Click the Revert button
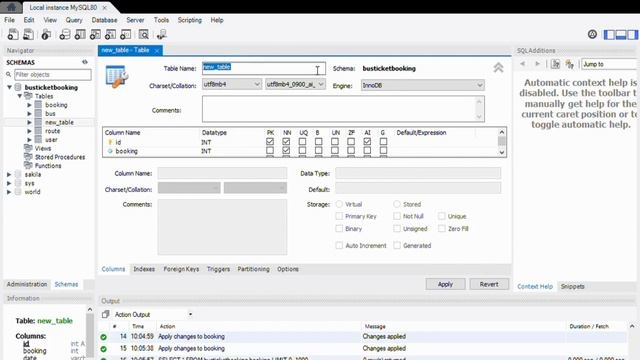Screen dimensions: 640x360 (489, 284)
